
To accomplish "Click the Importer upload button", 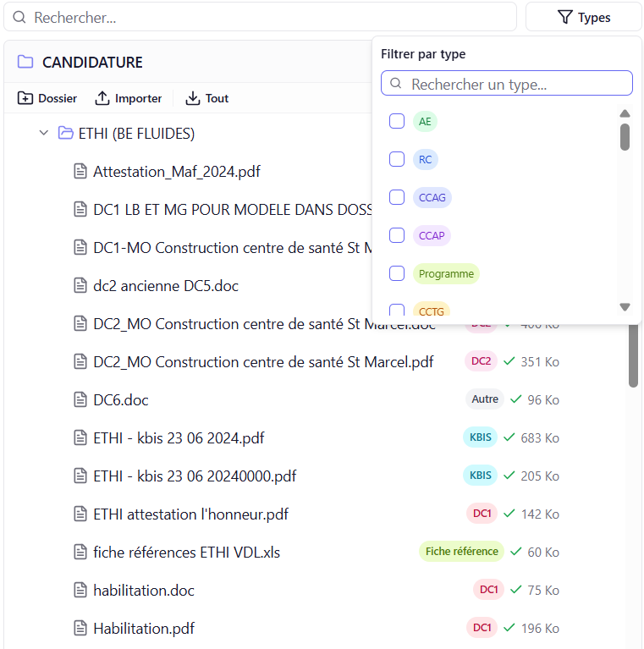I will pos(129,98).
